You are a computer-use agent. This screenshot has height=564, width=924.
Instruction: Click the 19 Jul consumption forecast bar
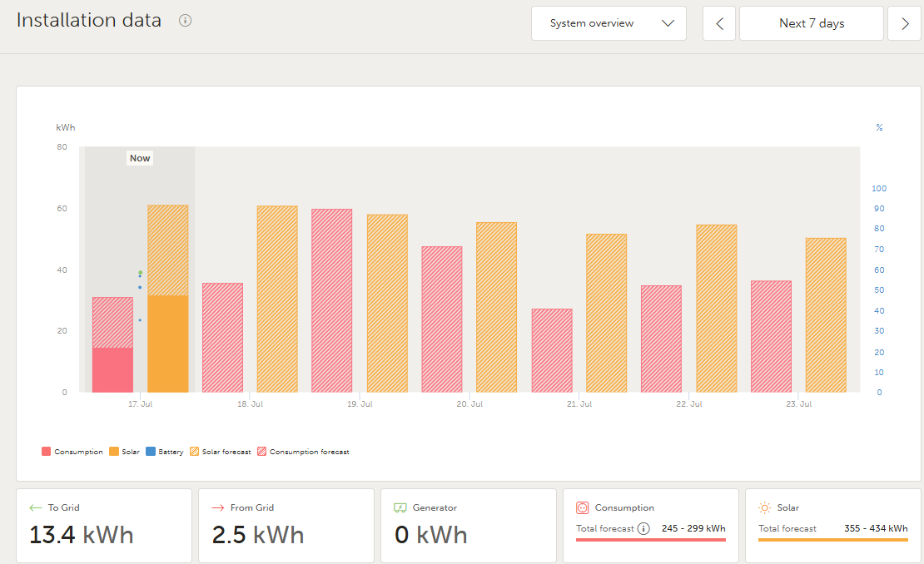332,300
